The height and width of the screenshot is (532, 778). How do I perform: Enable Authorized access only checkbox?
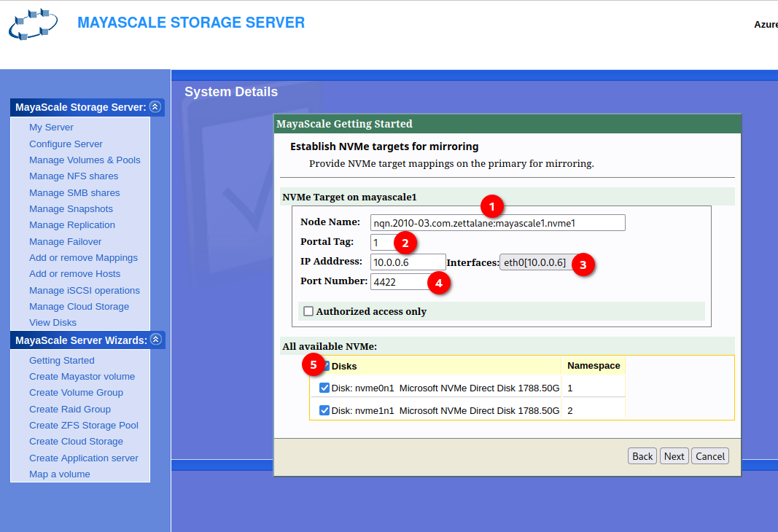[x=308, y=311]
